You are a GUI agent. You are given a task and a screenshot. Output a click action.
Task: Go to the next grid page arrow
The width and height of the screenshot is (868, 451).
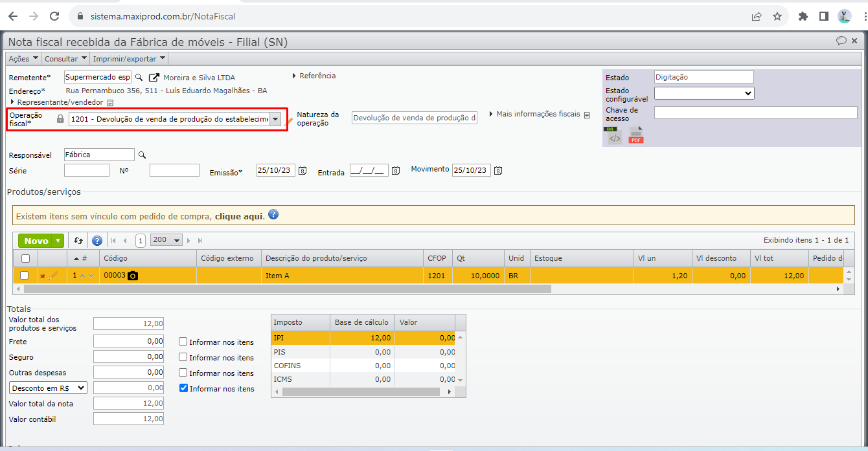189,241
